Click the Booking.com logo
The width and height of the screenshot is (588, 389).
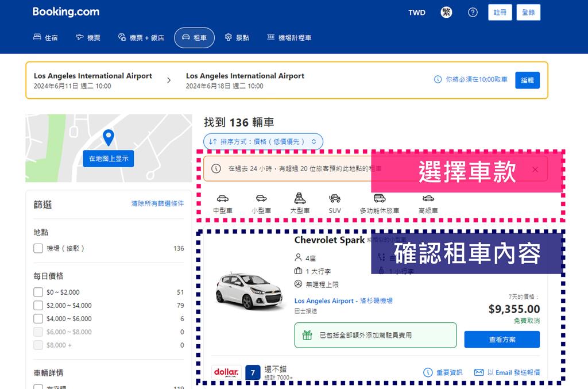(x=66, y=11)
